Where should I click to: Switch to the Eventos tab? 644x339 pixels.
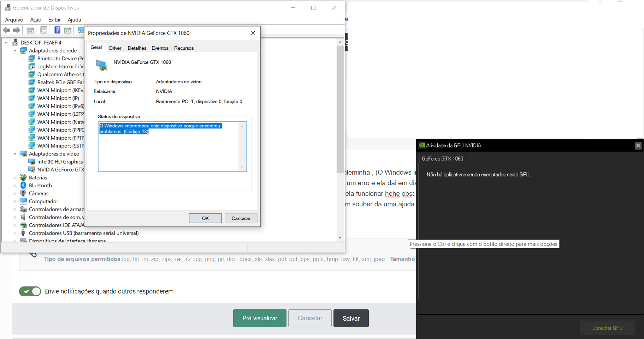coord(160,48)
